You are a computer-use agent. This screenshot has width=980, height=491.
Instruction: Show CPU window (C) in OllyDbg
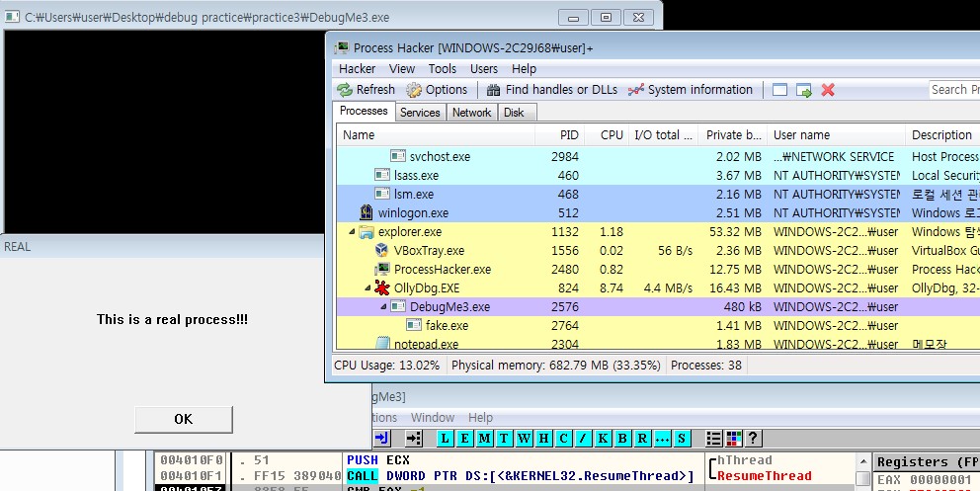563,439
